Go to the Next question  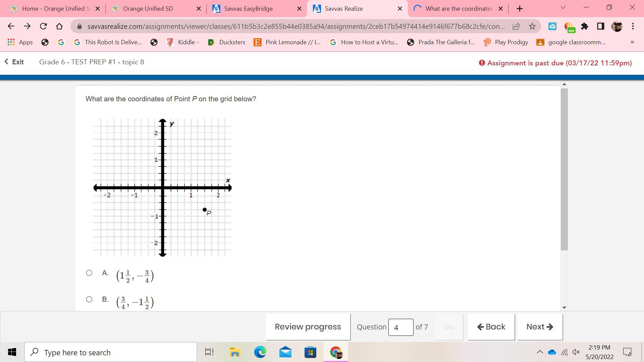[x=540, y=327]
